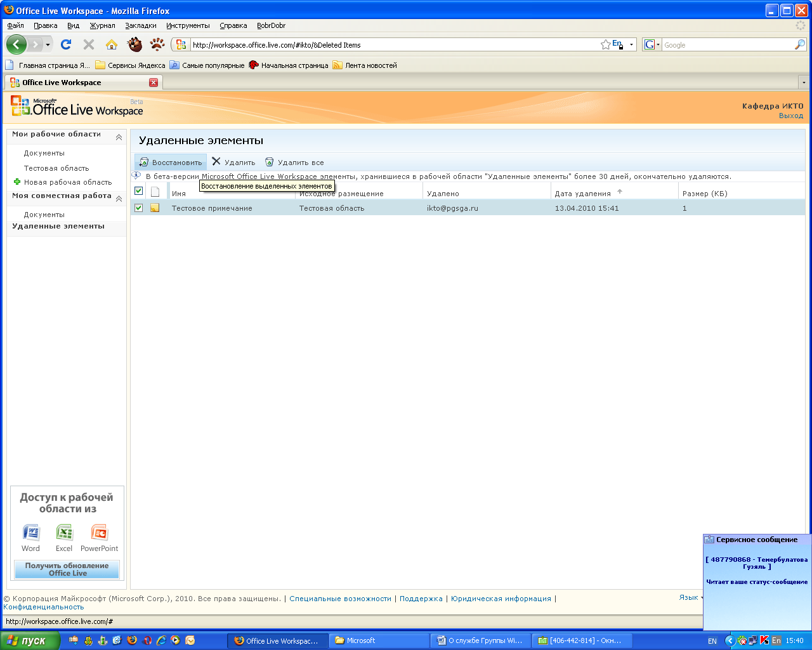Open the BobrDobr menu
This screenshot has width=812, height=650.
271,25
